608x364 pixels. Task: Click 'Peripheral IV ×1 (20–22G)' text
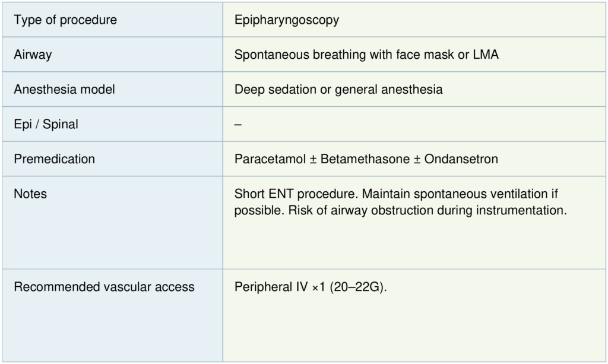click(x=311, y=287)
